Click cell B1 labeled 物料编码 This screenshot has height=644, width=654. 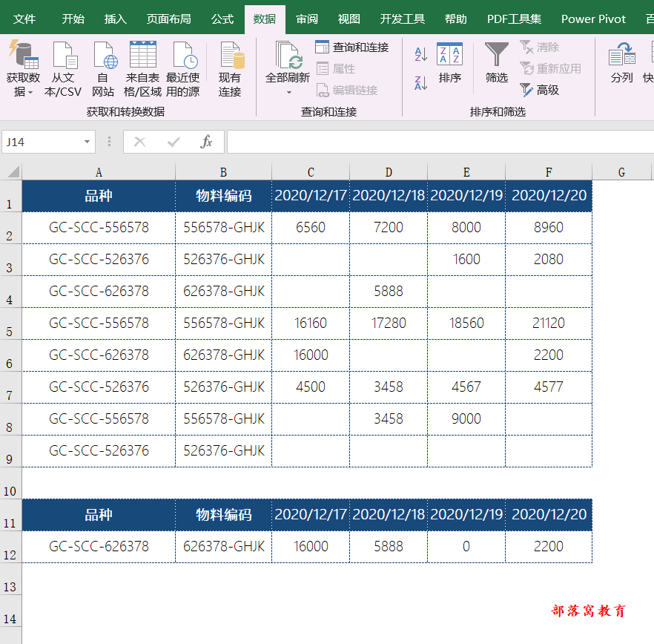(223, 196)
